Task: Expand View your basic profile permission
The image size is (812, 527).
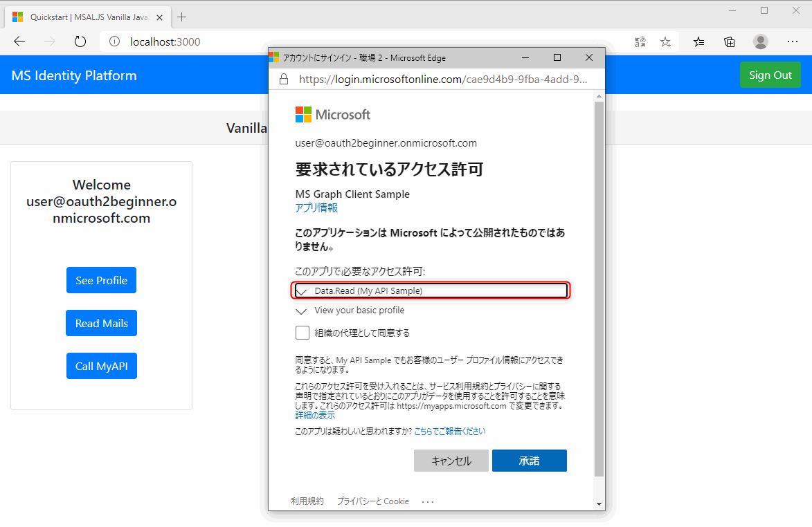Action: point(350,311)
